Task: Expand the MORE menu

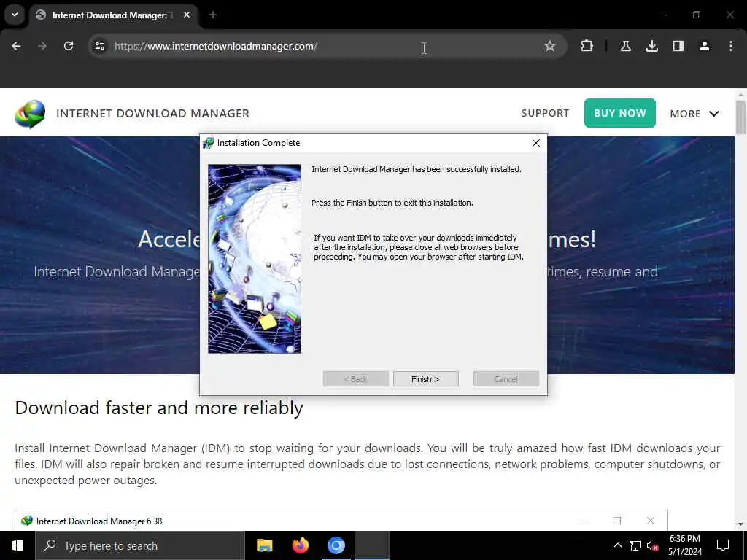Action: click(694, 114)
